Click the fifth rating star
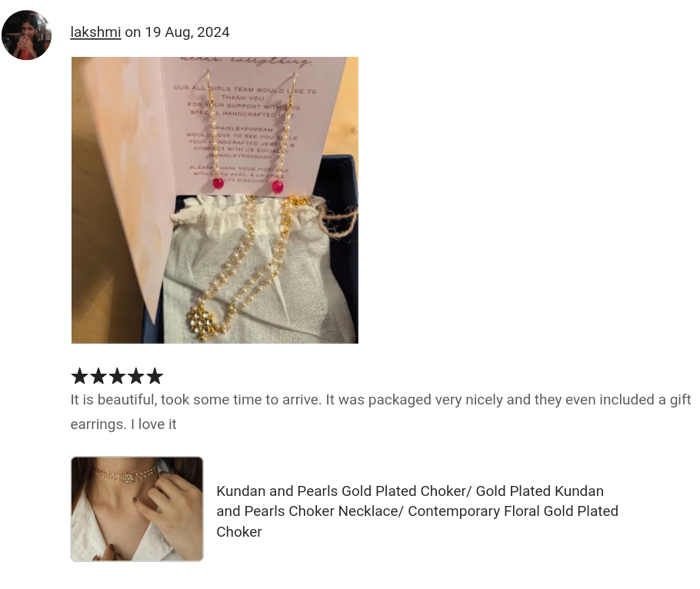The image size is (700, 589). click(x=155, y=376)
